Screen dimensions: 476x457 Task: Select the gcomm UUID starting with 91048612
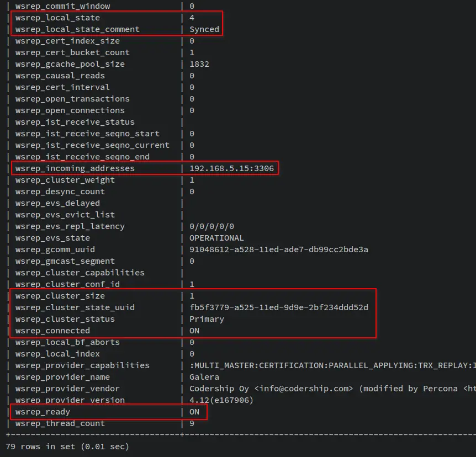tap(279, 249)
